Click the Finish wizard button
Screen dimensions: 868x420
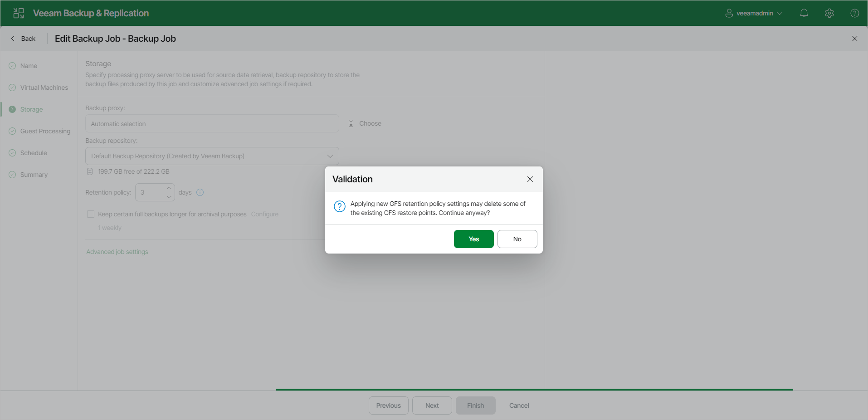476,405
